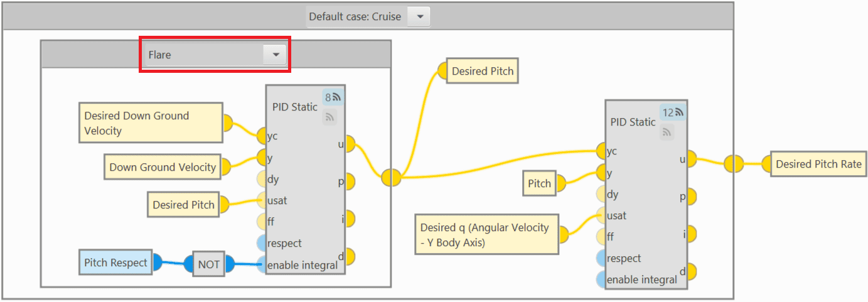Click the respect input port on PID Static 12
Image resolution: width=868 pixels, height=302 pixels.
pos(602,258)
